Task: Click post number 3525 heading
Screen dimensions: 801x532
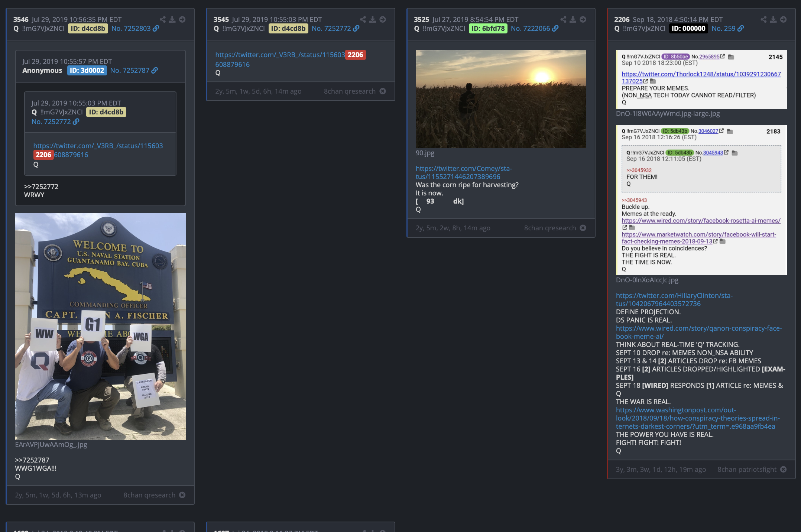Action: coord(422,19)
